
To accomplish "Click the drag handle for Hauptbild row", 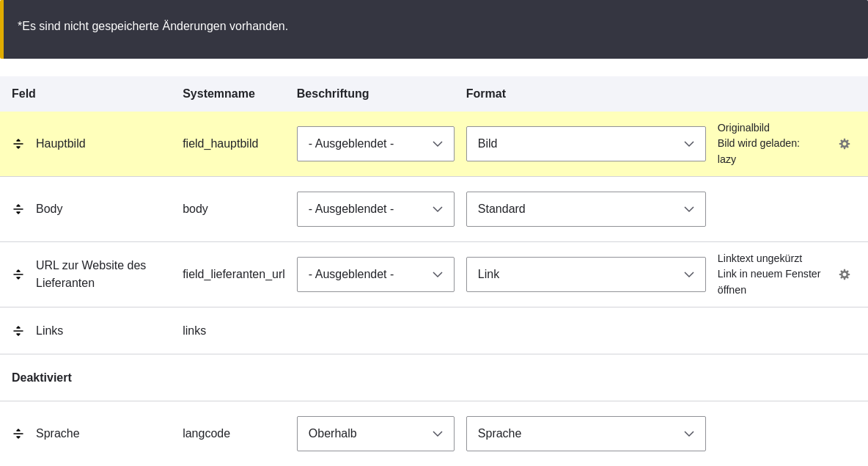I will pyautogui.click(x=18, y=144).
